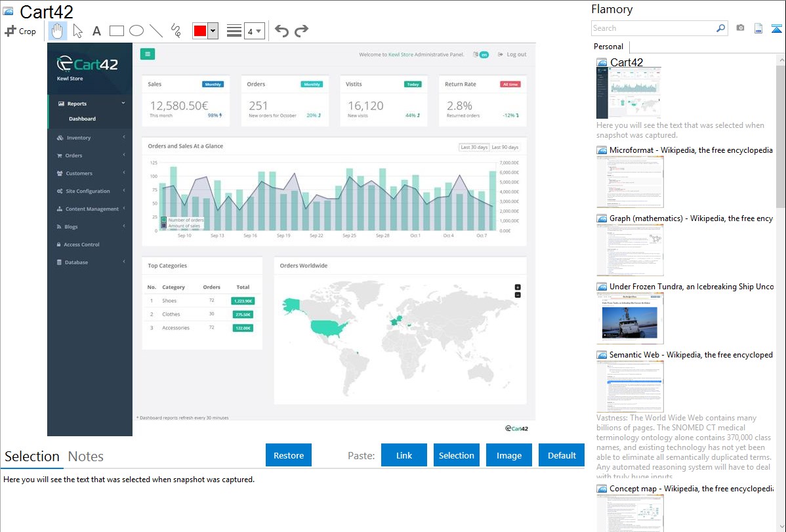
Task: Switch to the Notes tab
Action: point(86,457)
